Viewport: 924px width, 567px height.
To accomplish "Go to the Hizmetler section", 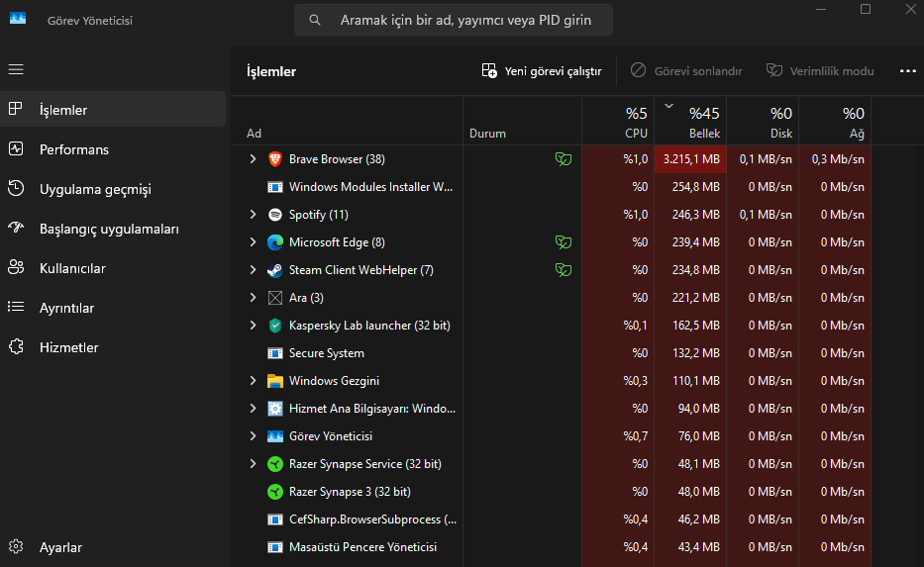I will 68,347.
